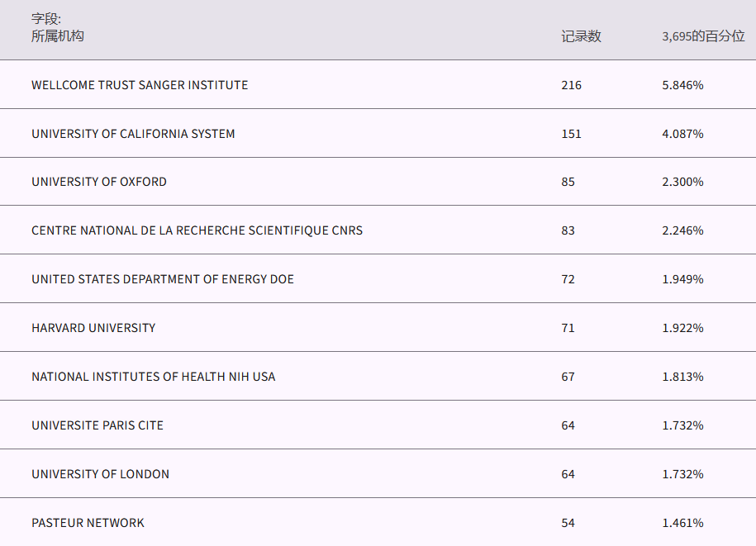Click the 所属机构 field header
The height and width of the screenshot is (546, 756).
[x=58, y=36]
